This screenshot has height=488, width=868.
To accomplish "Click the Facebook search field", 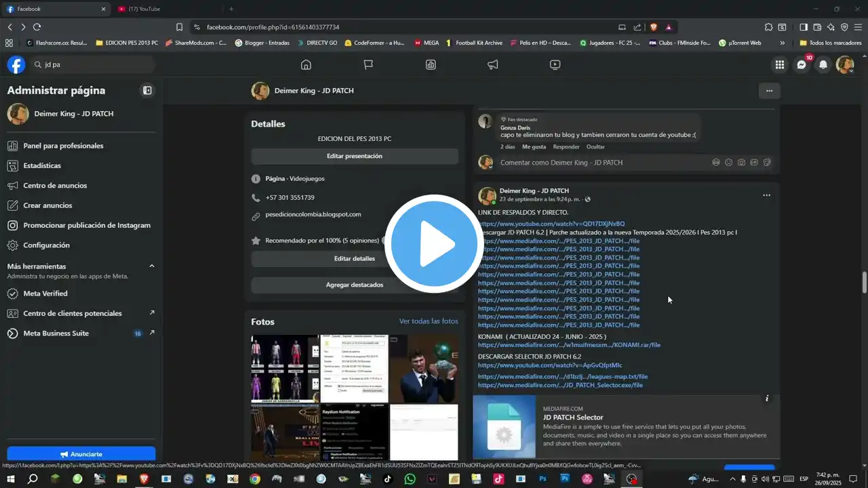I will pyautogui.click(x=93, y=64).
